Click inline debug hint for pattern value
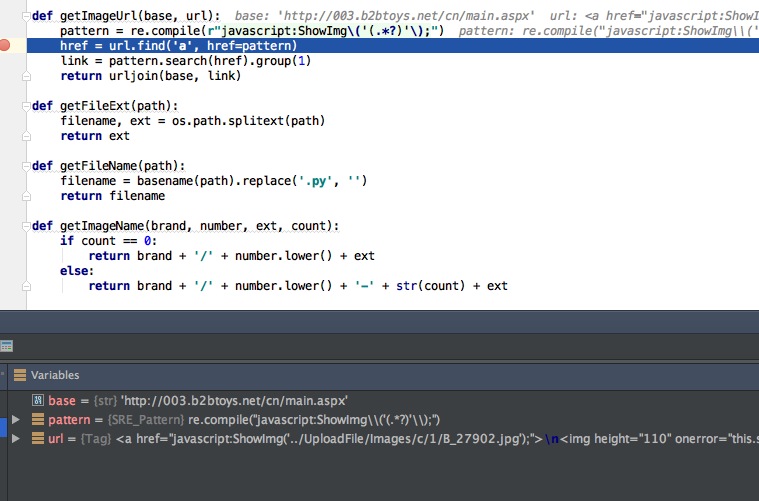This screenshot has height=501, width=759. click(608, 31)
